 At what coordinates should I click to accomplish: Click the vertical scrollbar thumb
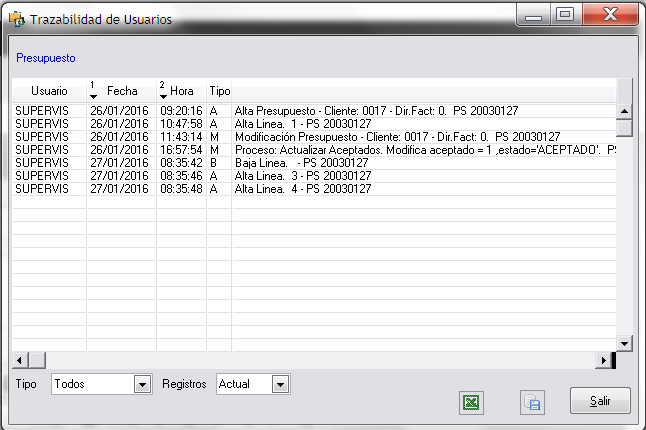pyautogui.click(x=624, y=128)
